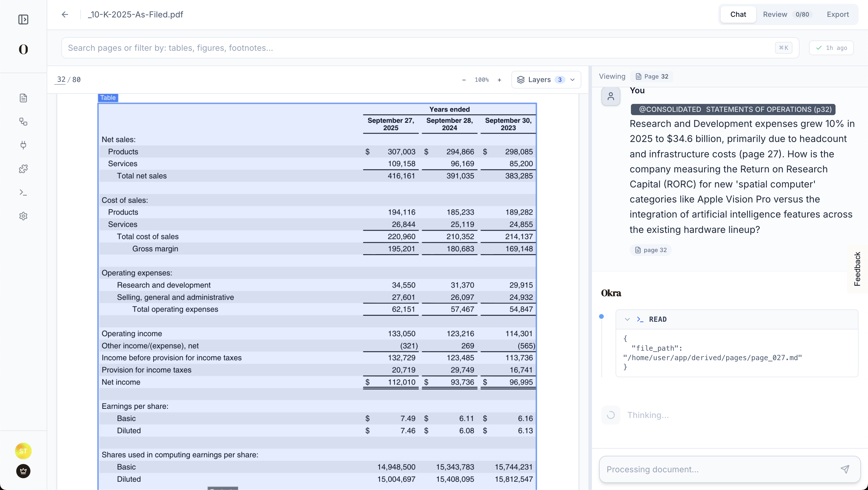Click the zoom out minus button
The image size is (868, 490).
tap(464, 80)
